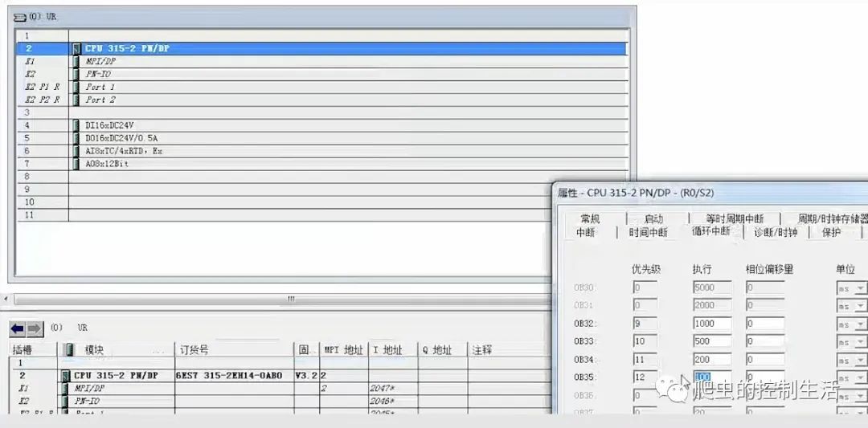Click the OB33 phase offset field
This screenshot has height=428, width=868.
pos(765,342)
